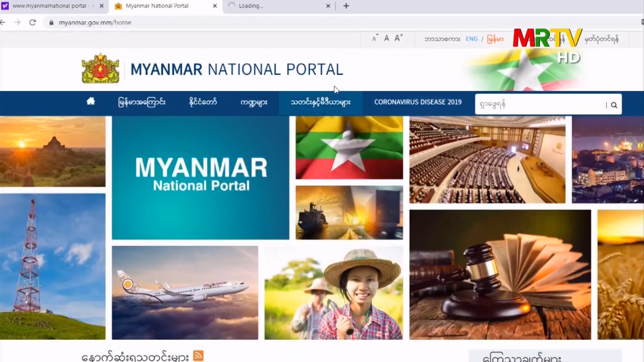Screen dimensions: 644x362
Task: Click the smaller font size A- control
Action: [375, 38]
